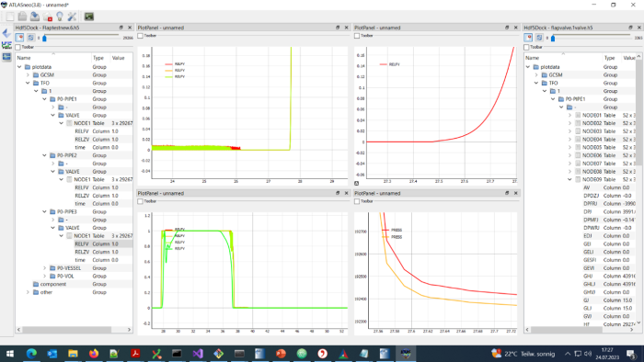Float the Flaptestnew.6.h5 dock panel

[x=121, y=28]
